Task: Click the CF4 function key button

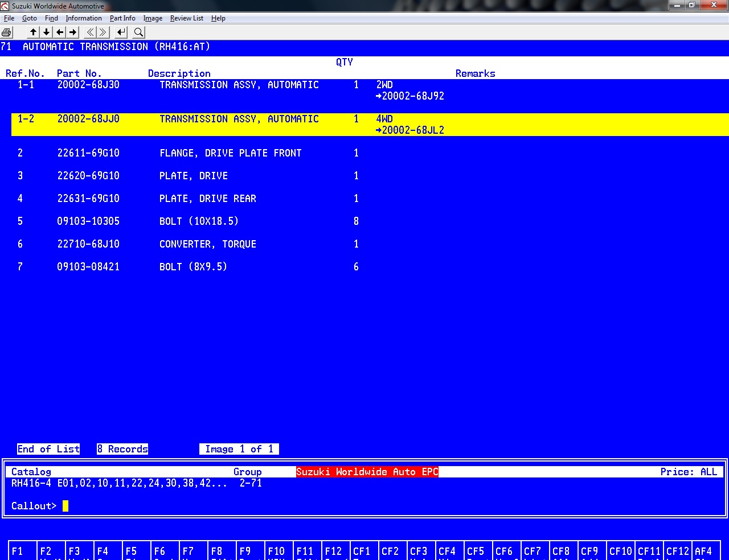Action: point(450,551)
